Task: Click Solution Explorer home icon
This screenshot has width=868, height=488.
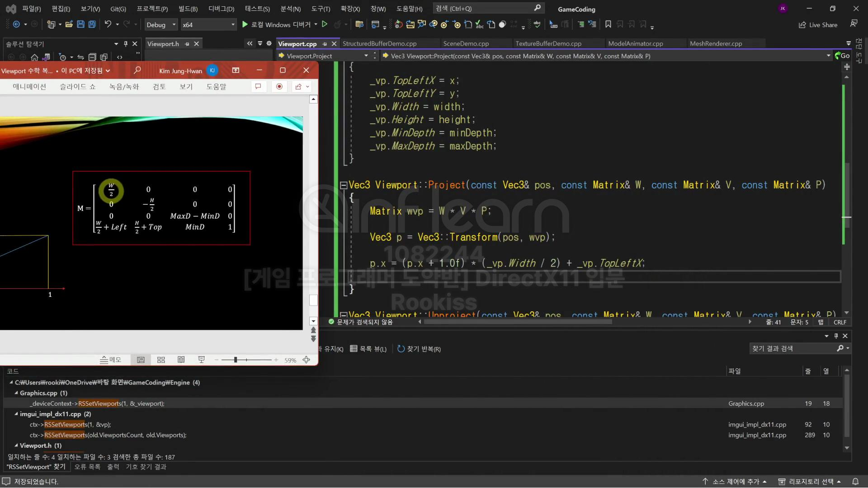Action: tap(34, 57)
